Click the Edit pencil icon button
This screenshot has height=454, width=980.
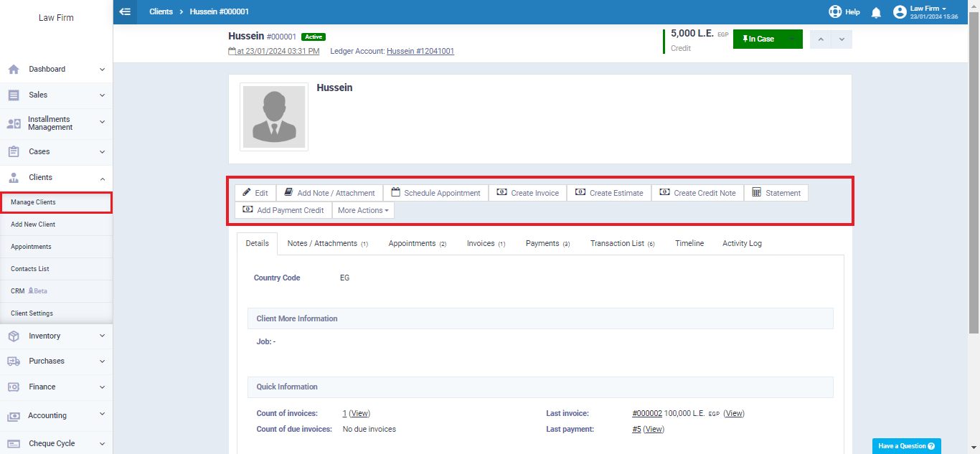(x=247, y=192)
